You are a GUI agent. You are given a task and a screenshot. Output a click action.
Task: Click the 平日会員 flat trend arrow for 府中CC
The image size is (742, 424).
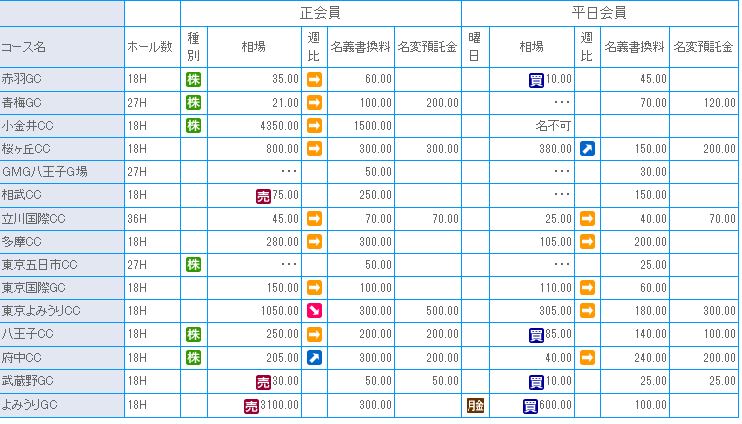[587, 358]
